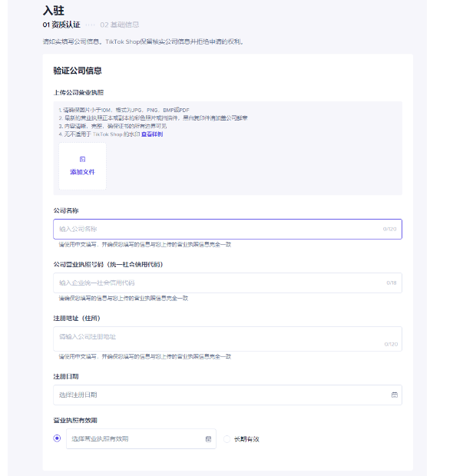Click the 长期有效 option label text
The height and width of the screenshot is (476, 463).
(x=246, y=439)
